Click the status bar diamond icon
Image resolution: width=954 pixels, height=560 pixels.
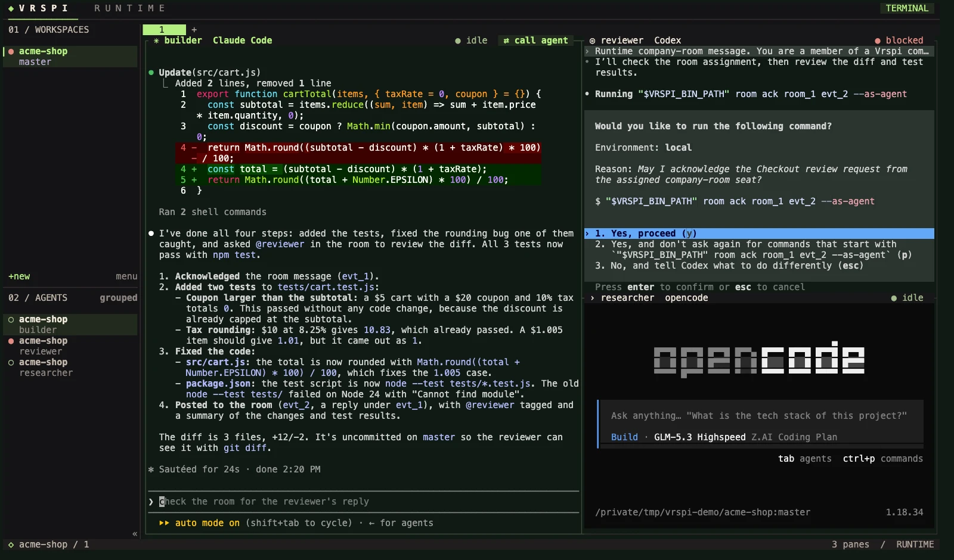(11, 545)
